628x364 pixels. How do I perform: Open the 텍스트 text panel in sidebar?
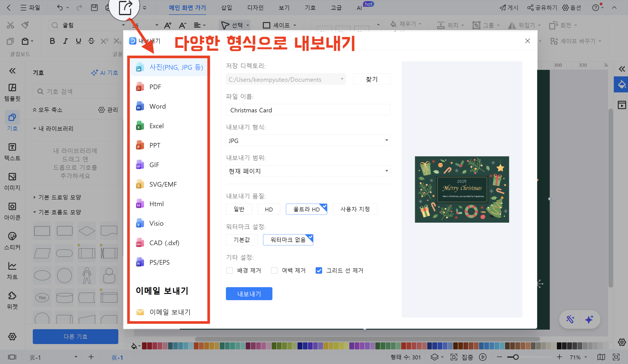tap(12, 152)
